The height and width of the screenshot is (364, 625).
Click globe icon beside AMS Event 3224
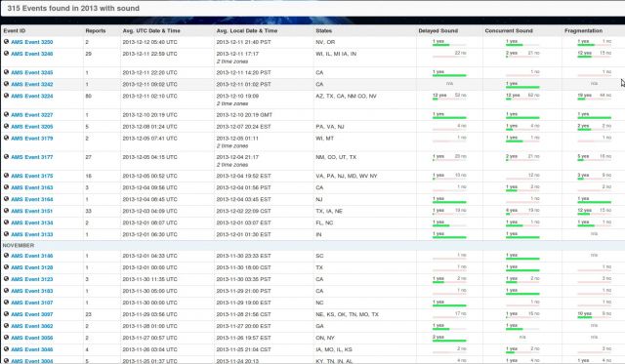tap(7, 96)
